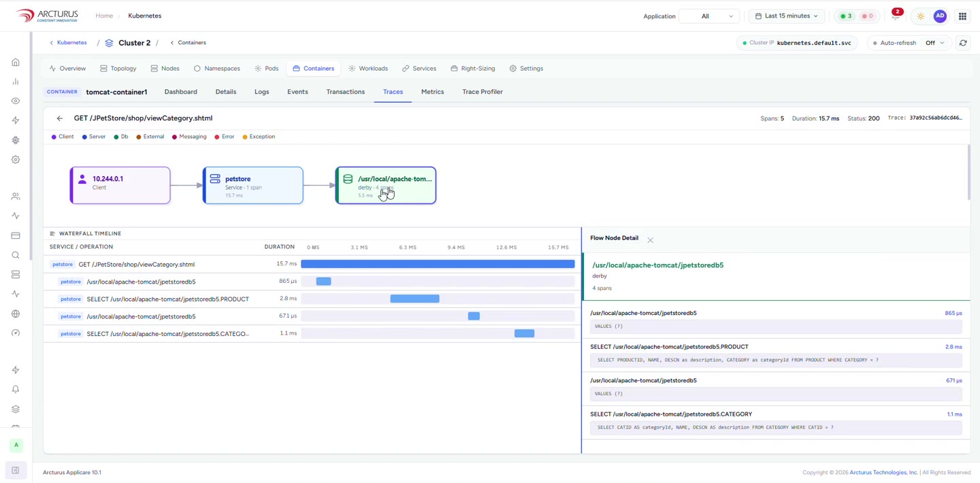Toggle the Server legend filter
This screenshot has height=483, width=980.
point(94,137)
